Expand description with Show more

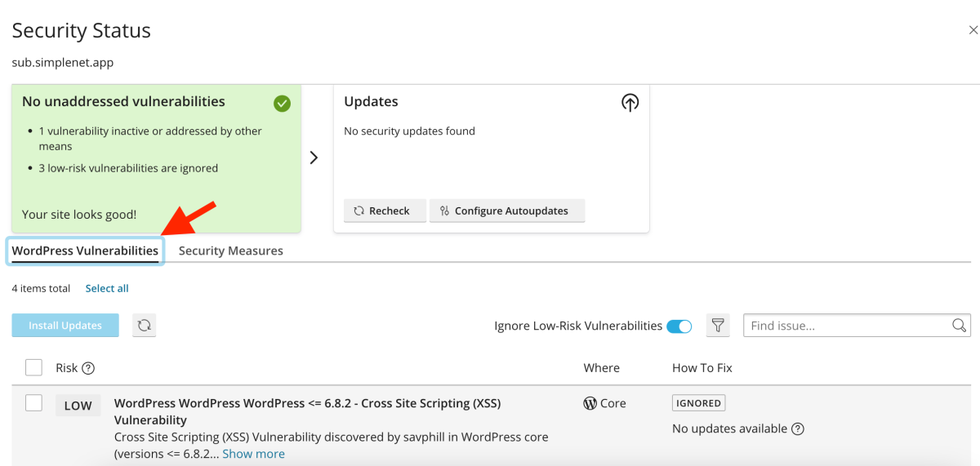click(253, 454)
